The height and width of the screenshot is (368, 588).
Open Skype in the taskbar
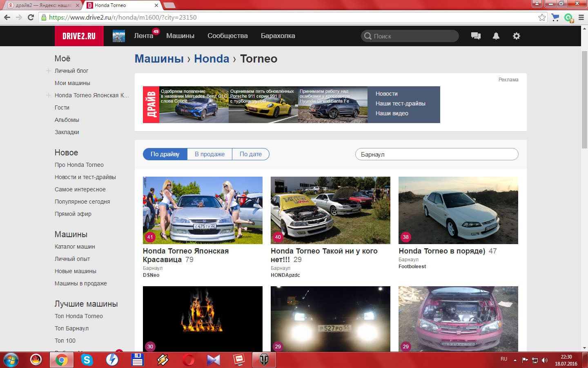[x=87, y=360]
